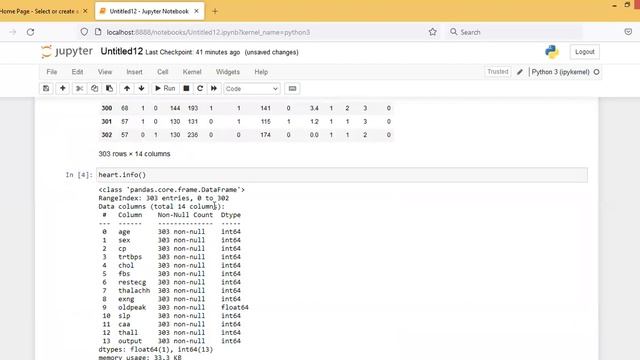This screenshot has height=360, width=640.
Task: Open the Pocket save icon
Action: click(x=628, y=32)
